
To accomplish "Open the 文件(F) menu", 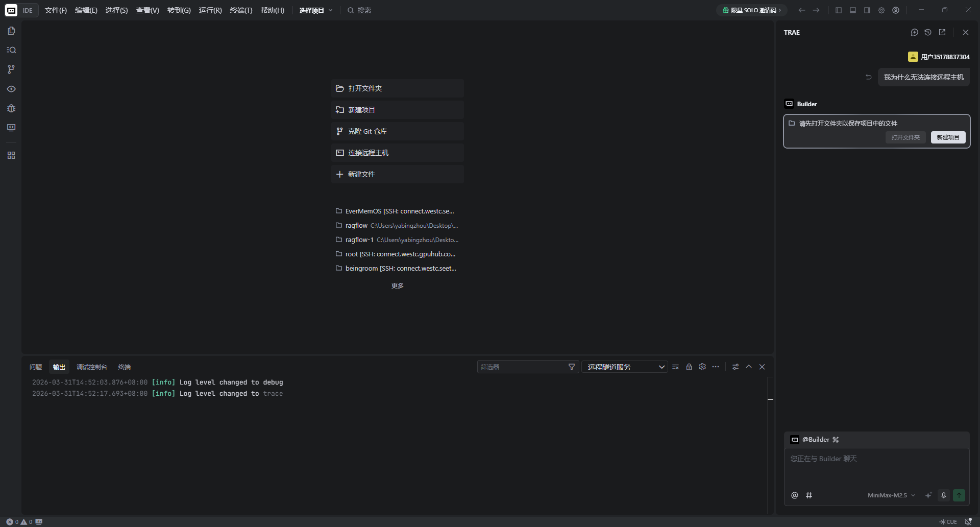I will click(x=56, y=10).
